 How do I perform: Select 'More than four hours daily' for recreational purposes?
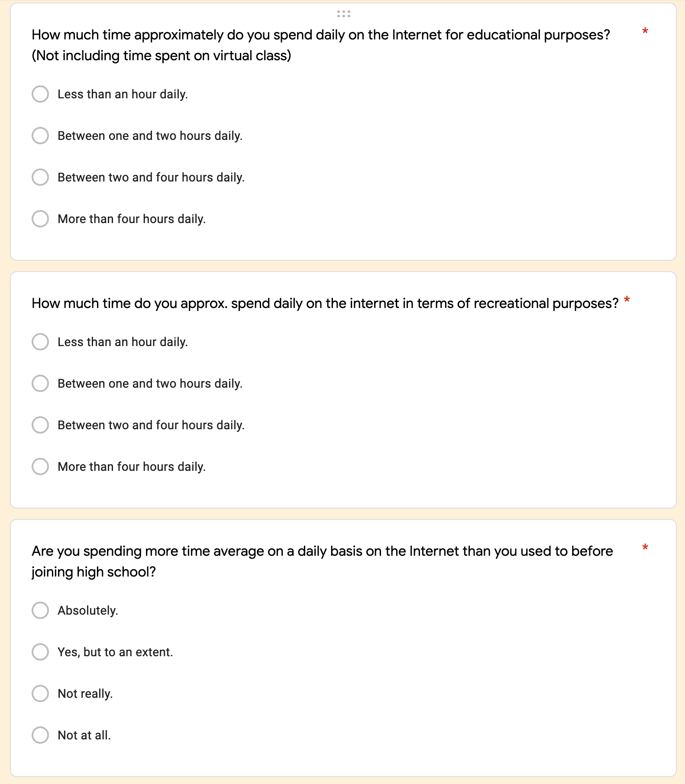40,467
